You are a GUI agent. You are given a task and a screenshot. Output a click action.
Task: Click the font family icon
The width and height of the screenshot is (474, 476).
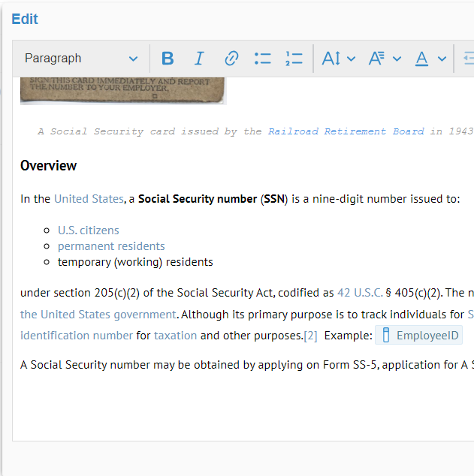[x=377, y=59]
